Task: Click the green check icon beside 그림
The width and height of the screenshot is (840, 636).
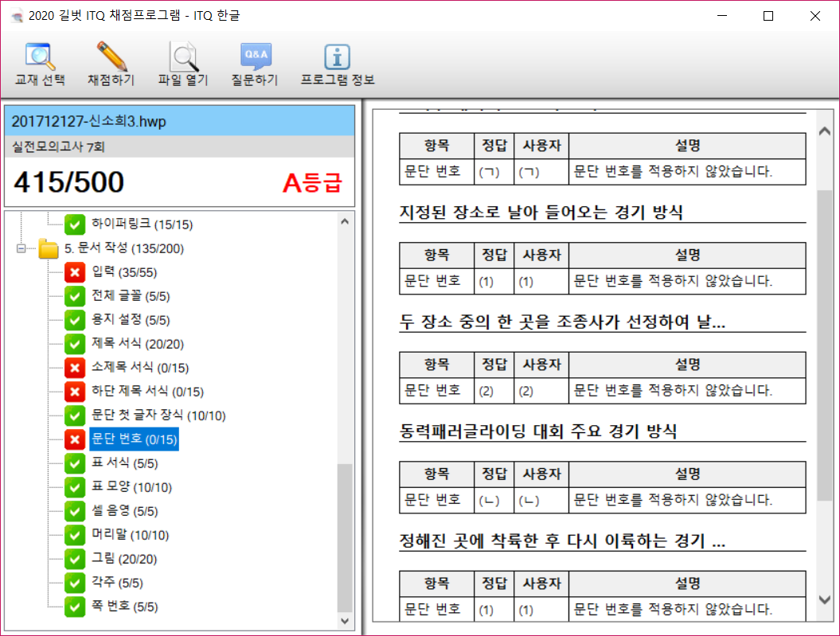Action: point(75,559)
